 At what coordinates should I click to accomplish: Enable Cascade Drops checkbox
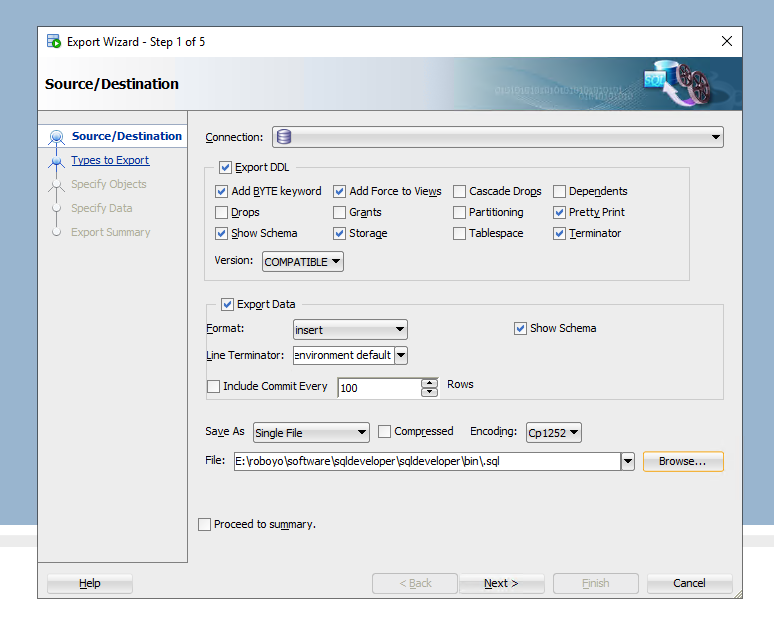click(459, 191)
